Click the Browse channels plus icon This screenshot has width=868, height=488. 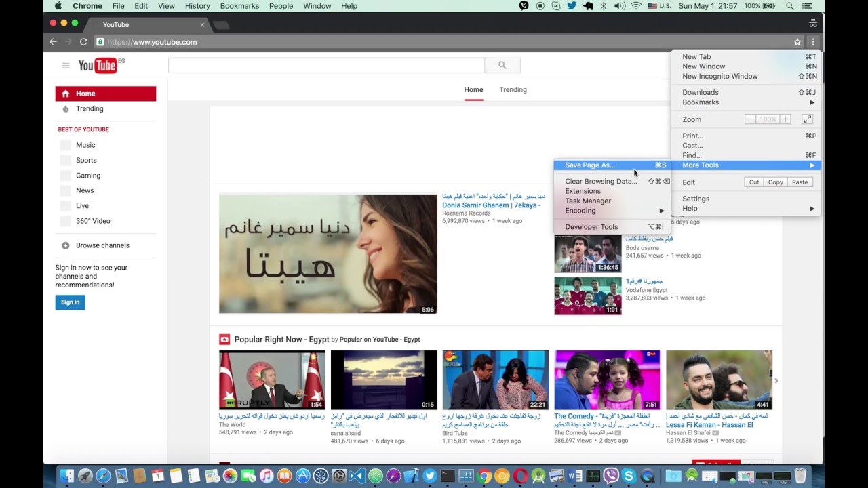[x=66, y=245]
